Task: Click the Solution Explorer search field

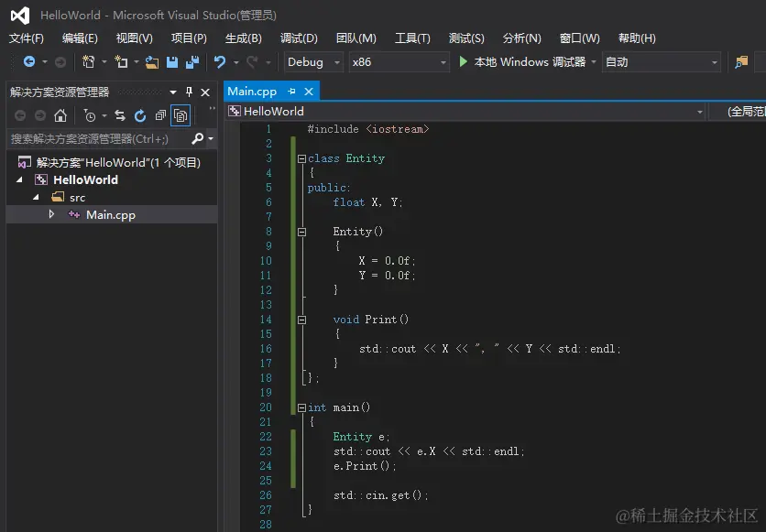Action: [98, 139]
